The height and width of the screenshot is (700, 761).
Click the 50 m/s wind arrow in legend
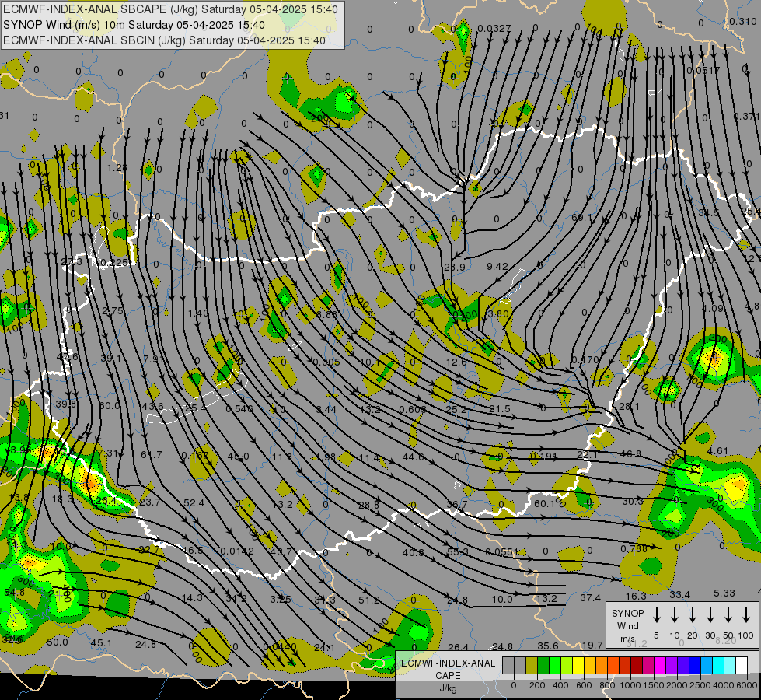728,615
